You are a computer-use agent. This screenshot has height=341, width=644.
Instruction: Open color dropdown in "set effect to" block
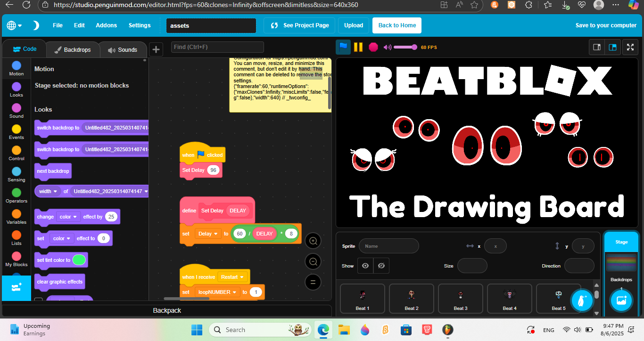(62, 238)
